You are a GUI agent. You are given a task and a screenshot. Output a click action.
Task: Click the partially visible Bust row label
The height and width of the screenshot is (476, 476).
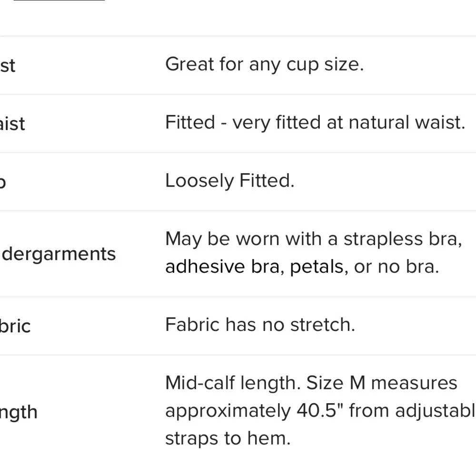pyautogui.click(x=7, y=65)
